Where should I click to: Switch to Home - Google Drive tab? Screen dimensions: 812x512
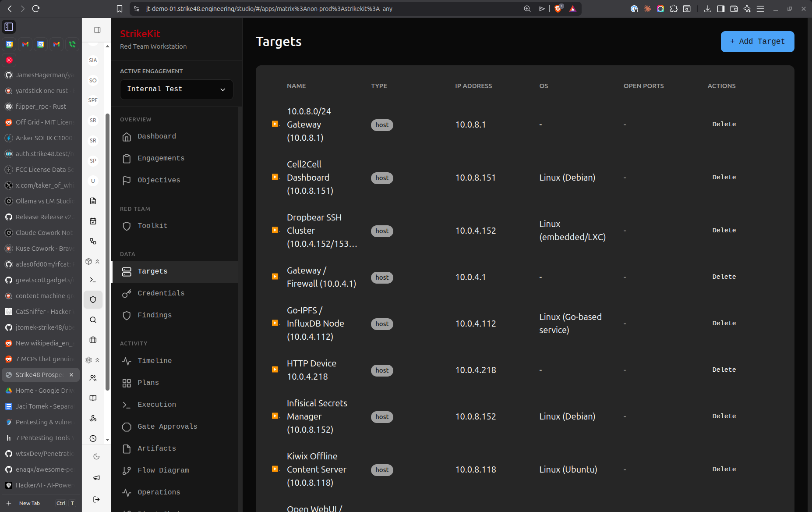[x=41, y=391]
